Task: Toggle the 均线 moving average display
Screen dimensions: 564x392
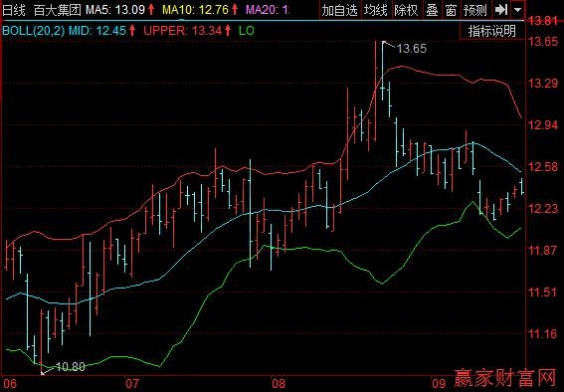Action: coord(376,10)
